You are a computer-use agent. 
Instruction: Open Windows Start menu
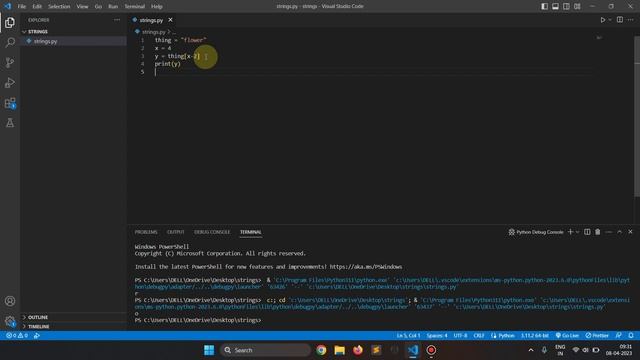pyautogui.click(x=209, y=350)
